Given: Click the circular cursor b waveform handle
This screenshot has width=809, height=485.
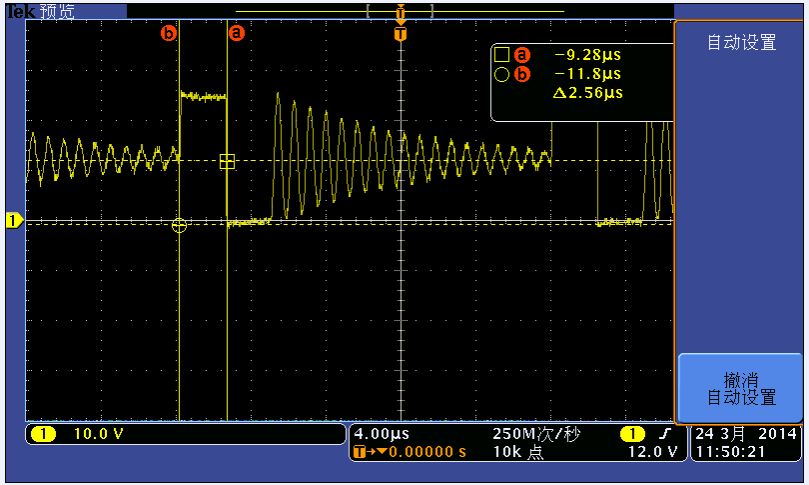Looking at the screenshot, I should (x=179, y=225).
